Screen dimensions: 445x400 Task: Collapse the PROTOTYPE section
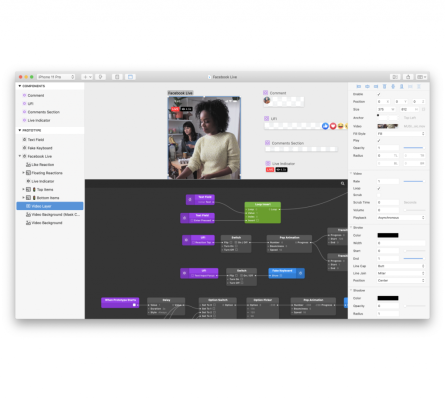pyautogui.click(x=20, y=130)
